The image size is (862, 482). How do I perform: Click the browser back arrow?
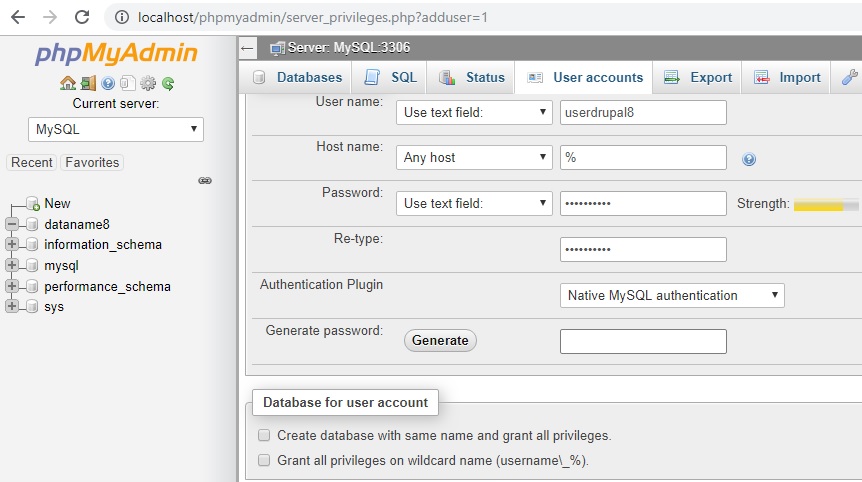tap(18, 18)
